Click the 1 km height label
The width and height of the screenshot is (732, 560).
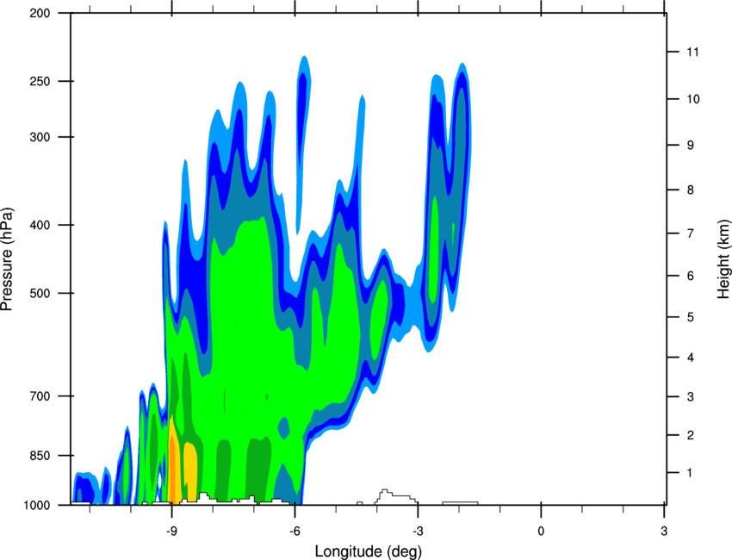(x=690, y=473)
